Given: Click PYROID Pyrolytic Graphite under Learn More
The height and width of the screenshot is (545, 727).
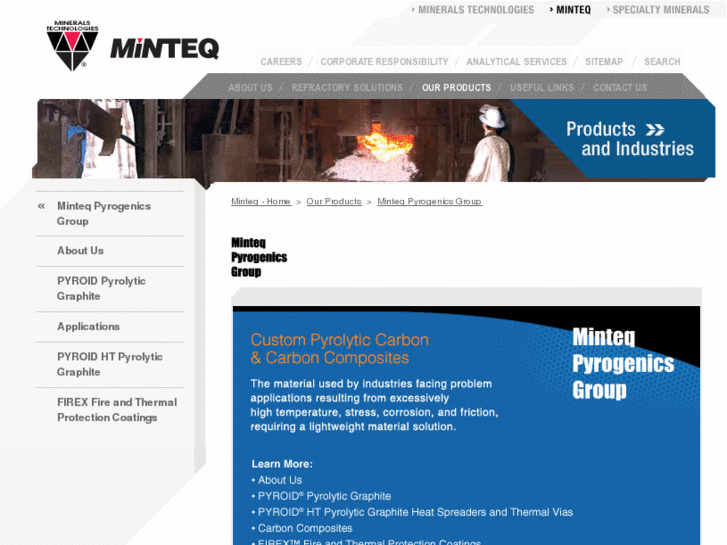Looking at the screenshot, I should [x=325, y=496].
